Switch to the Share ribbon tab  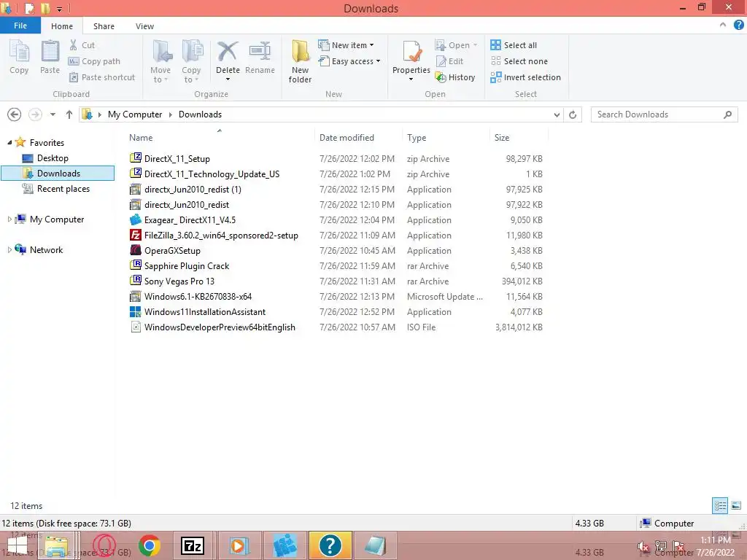pyautogui.click(x=104, y=26)
